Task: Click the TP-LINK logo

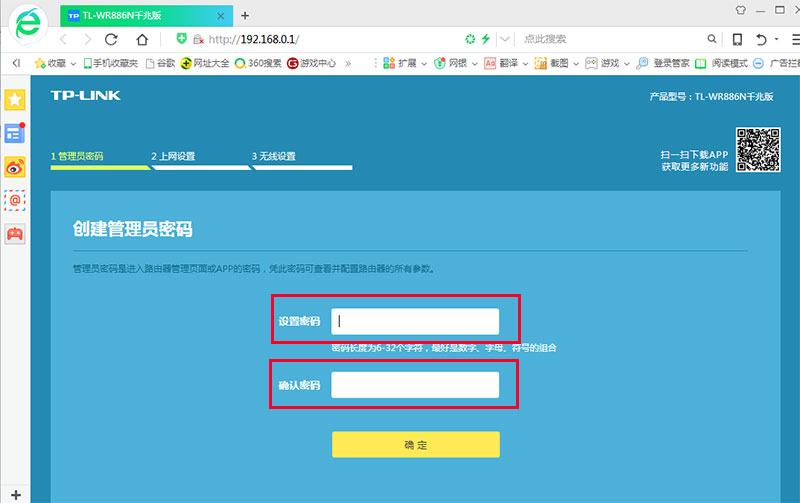Action: (86, 95)
